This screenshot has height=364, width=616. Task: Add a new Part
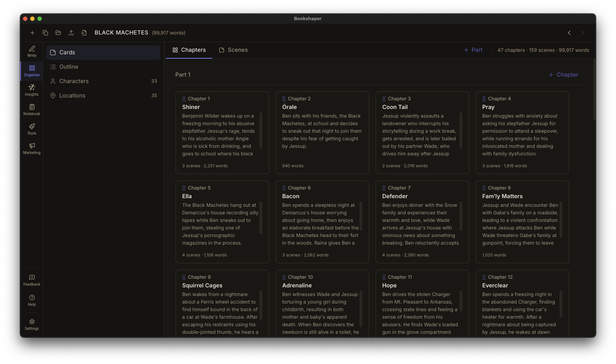(473, 50)
